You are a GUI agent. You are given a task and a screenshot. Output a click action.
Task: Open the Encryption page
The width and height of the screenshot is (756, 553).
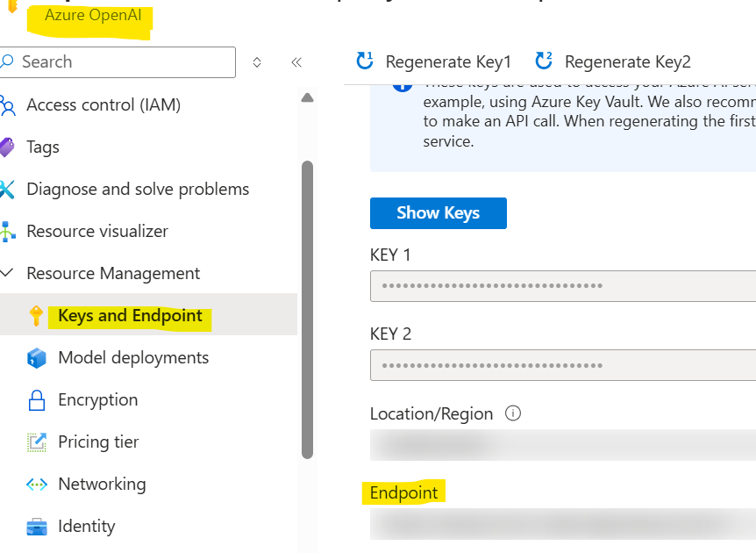tap(98, 400)
